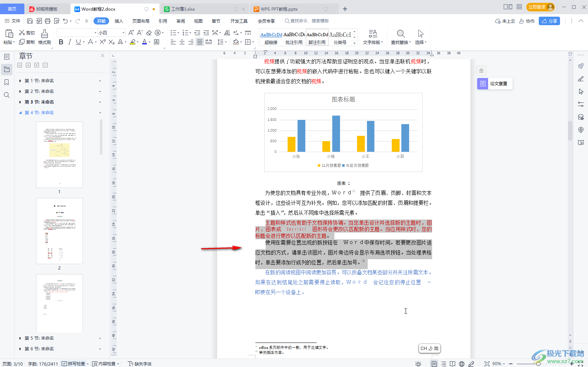588x367 pixels.
Task: Collapse Section 4 (第4节) tree item
Action: click(x=20, y=113)
